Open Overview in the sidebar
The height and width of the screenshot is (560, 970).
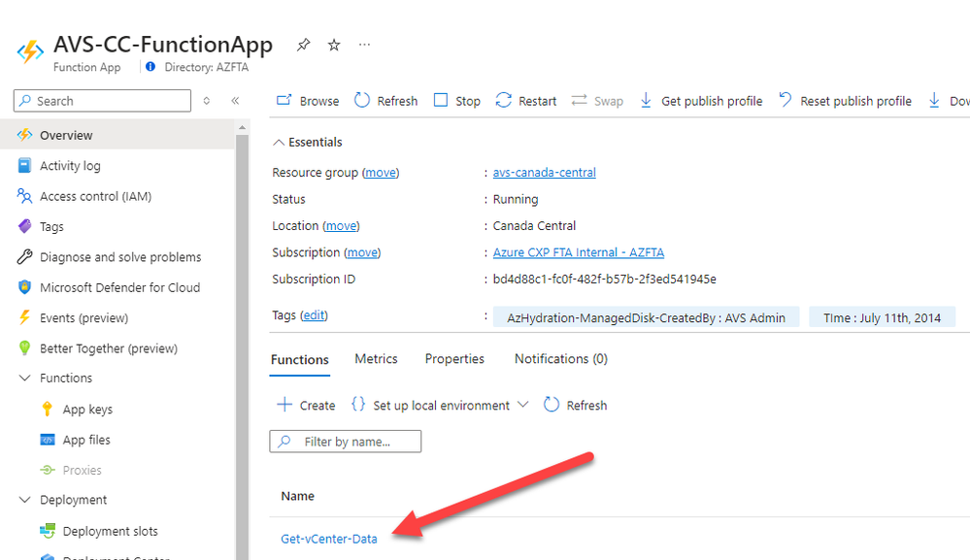[x=117, y=135]
